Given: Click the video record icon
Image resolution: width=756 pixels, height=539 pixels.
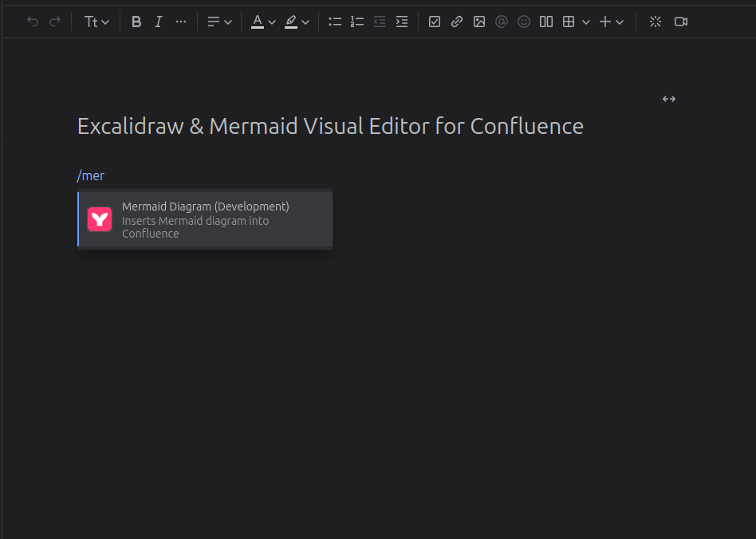Looking at the screenshot, I should point(681,22).
